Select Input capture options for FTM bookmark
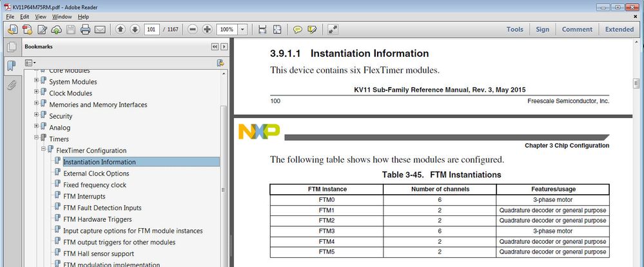Screen dimensions: 644x267 pyautogui.click(x=133, y=231)
